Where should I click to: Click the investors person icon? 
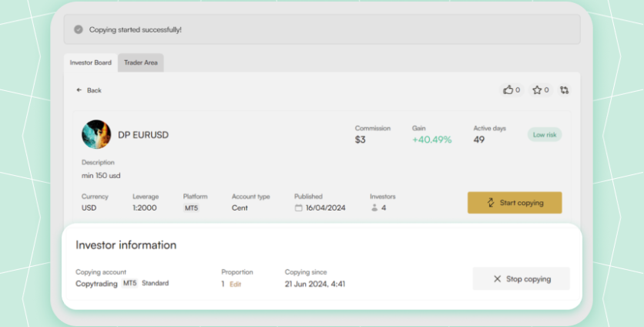[x=374, y=207]
